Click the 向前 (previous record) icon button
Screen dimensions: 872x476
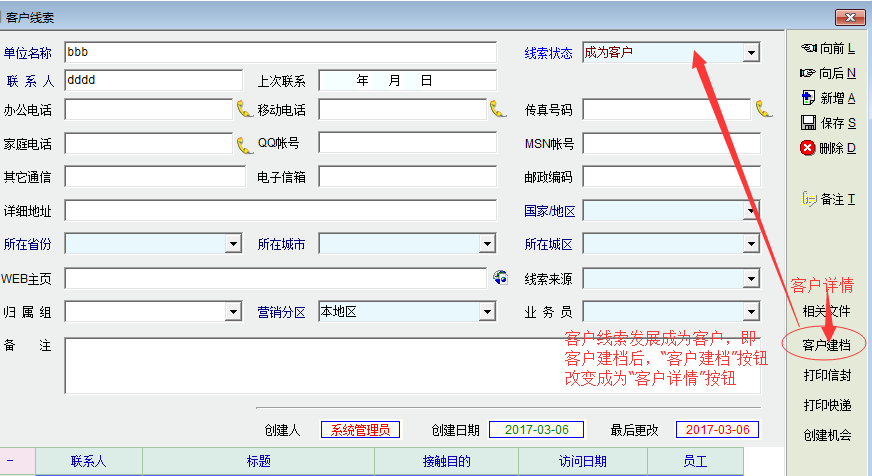tap(827, 48)
